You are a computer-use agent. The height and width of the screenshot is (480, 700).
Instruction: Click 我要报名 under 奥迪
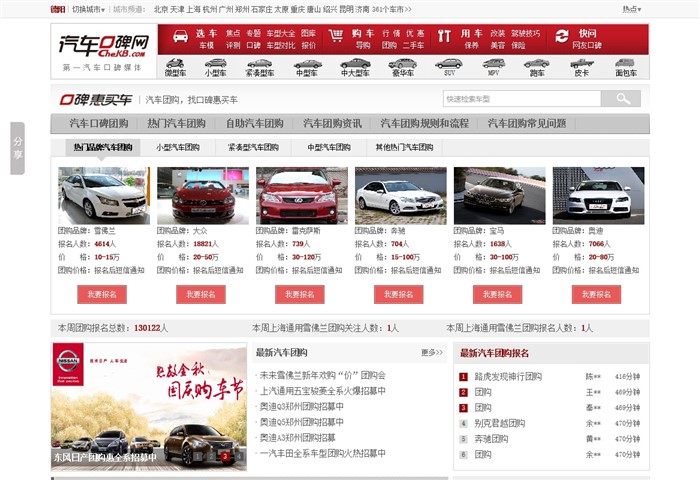tap(596, 295)
